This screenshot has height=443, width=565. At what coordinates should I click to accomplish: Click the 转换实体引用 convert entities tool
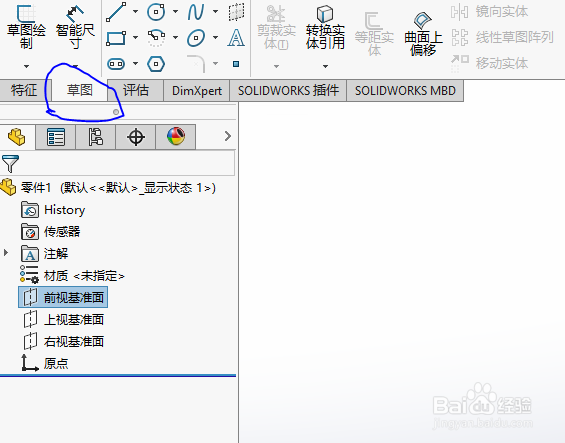[325, 28]
